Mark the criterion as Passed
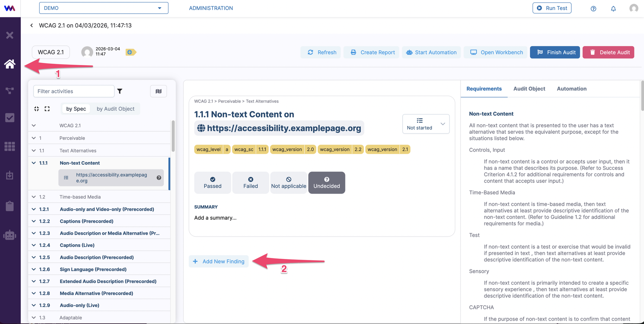The height and width of the screenshot is (324, 644). pyautogui.click(x=213, y=183)
